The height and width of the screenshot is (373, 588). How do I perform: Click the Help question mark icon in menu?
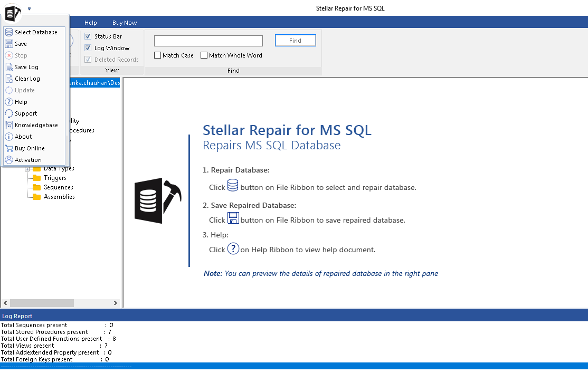(x=9, y=102)
